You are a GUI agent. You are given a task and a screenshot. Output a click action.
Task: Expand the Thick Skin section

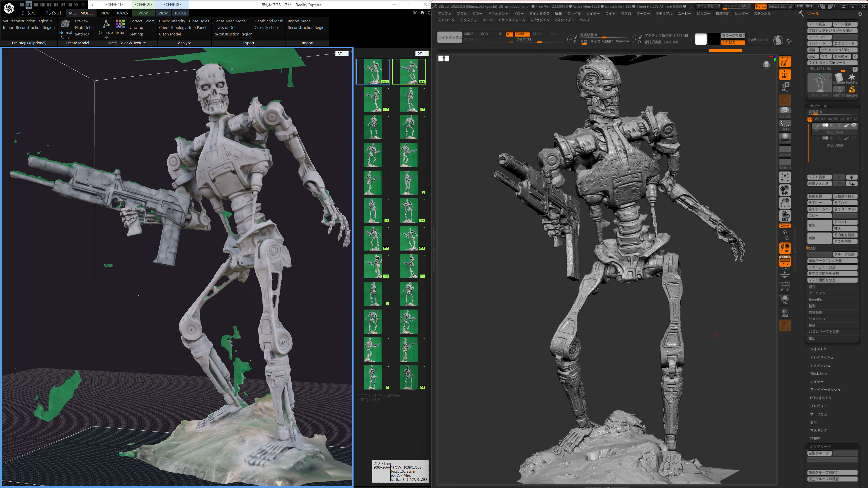pyautogui.click(x=818, y=373)
